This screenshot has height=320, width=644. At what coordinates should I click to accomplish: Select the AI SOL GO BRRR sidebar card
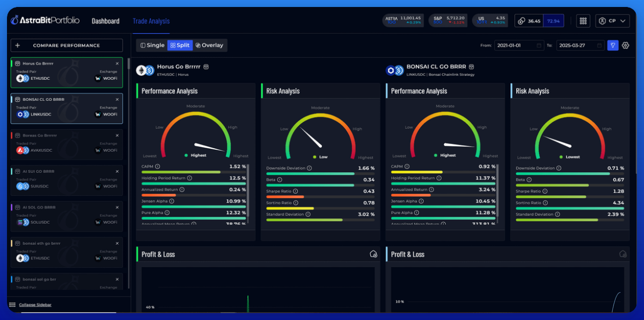click(67, 216)
